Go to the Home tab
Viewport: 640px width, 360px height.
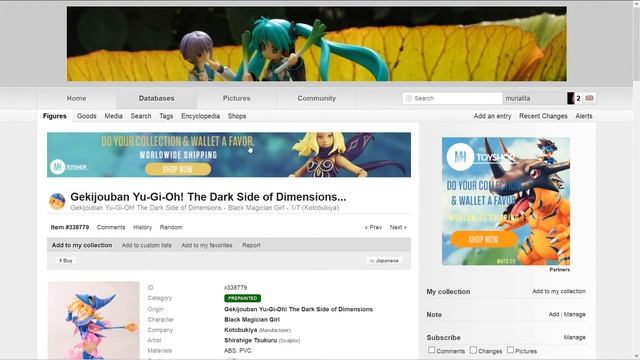coord(76,98)
